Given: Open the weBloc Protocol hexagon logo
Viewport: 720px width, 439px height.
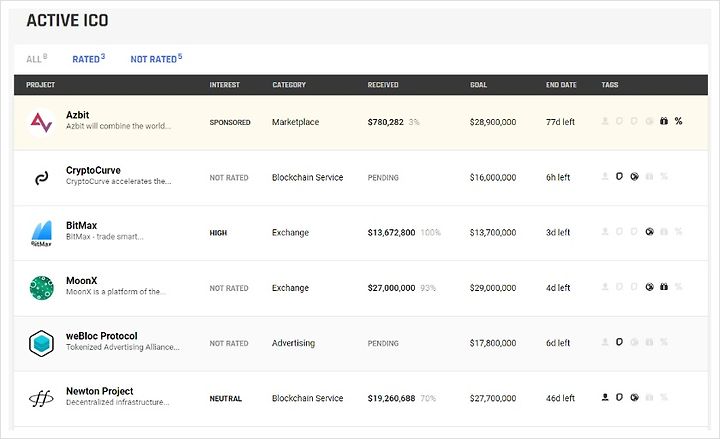Looking at the screenshot, I should click(x=41, y=343).
